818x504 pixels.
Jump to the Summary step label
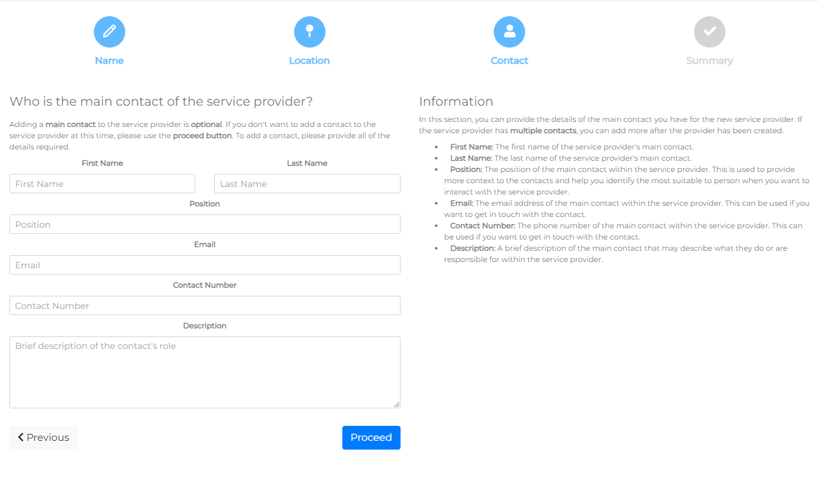(x=709, y=61)
